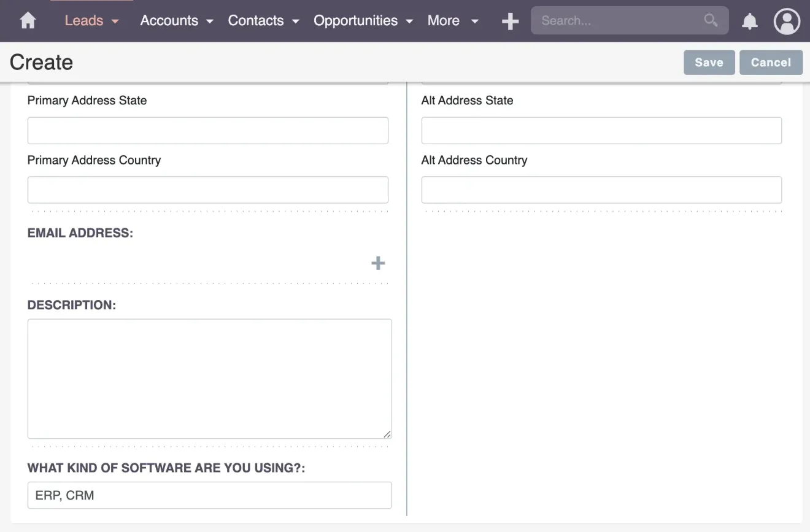
Task: Cancel the lead creation
Action: (771, 62)
